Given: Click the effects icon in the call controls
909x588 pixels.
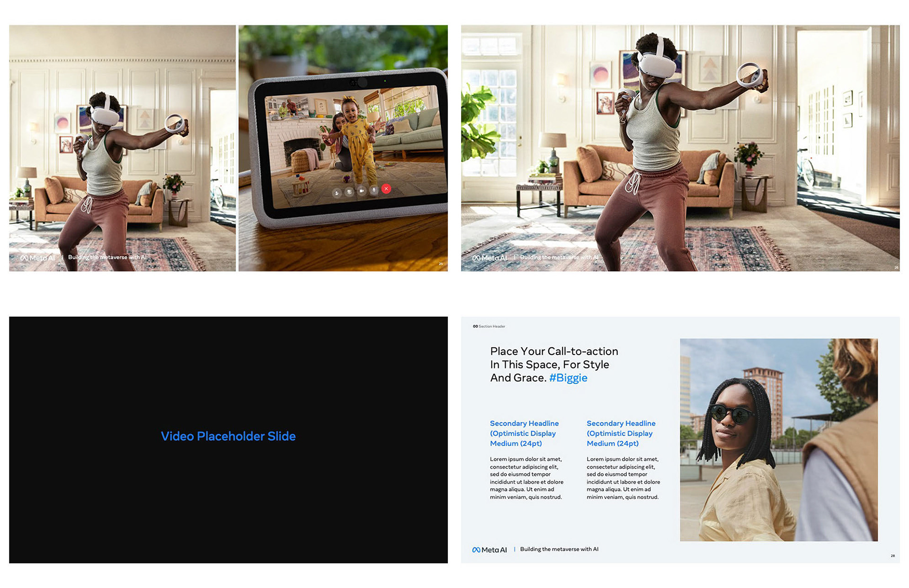Looking at the screenshot, I should point(349,192).
